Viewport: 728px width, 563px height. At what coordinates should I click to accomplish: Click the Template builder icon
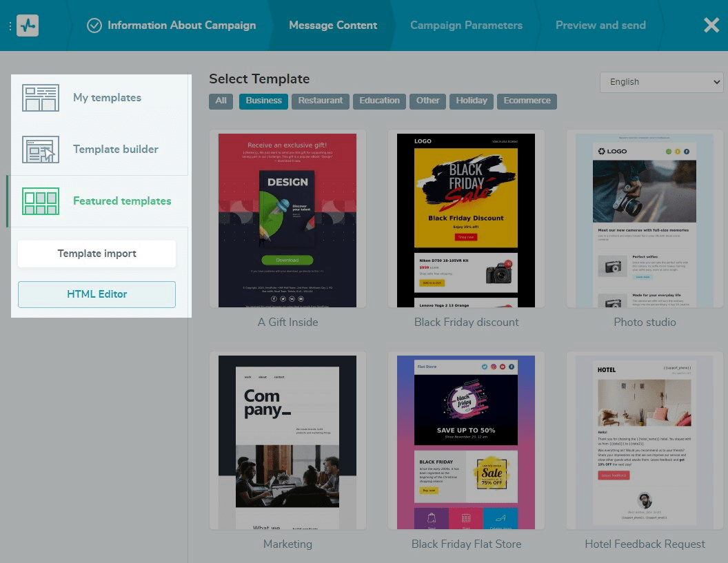tap(41, 150)
